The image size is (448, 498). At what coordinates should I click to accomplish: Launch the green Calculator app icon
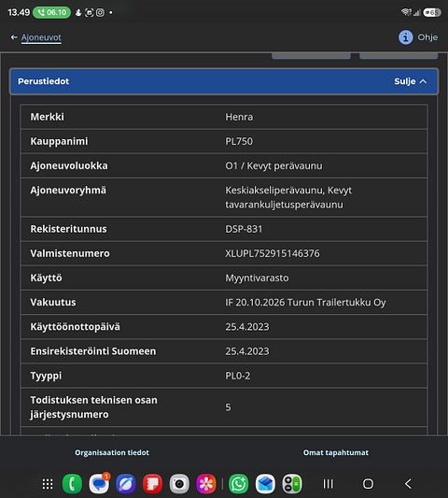(292, 484)
